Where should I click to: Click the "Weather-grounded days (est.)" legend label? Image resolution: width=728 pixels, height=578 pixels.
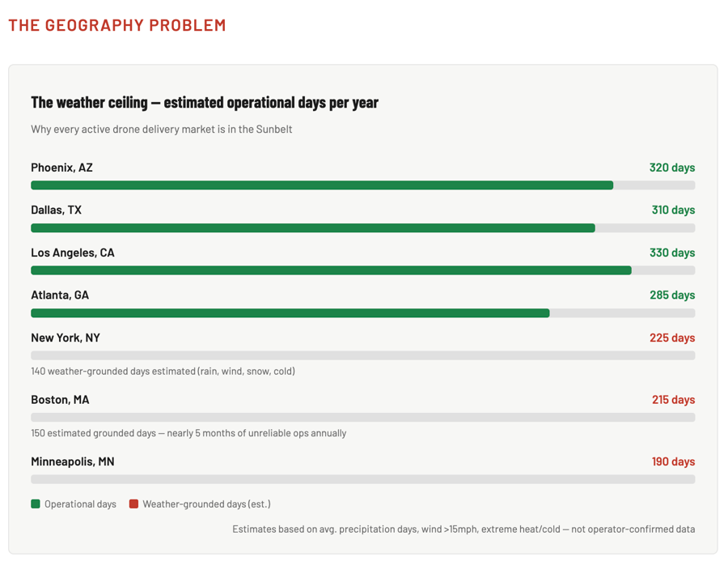click(x=206, y=504)
